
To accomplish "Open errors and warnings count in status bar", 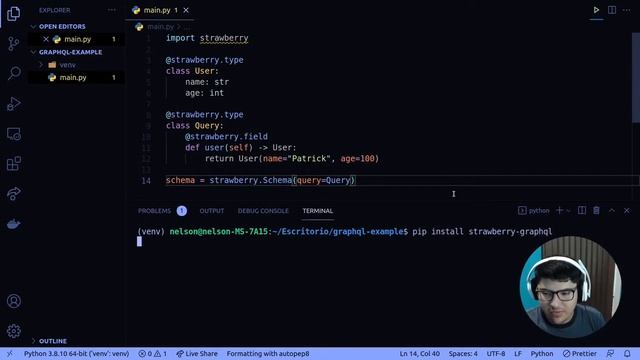I will coord(152,353).
